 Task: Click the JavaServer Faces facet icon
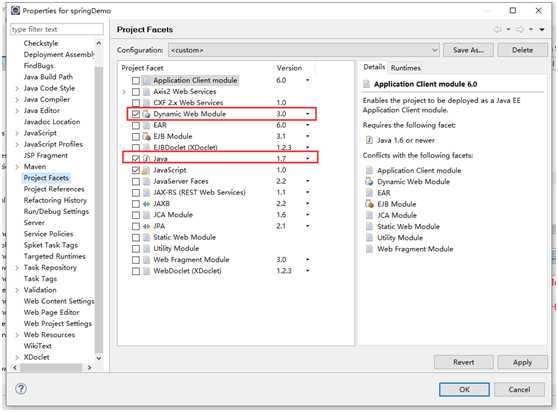tap(146, 181)
